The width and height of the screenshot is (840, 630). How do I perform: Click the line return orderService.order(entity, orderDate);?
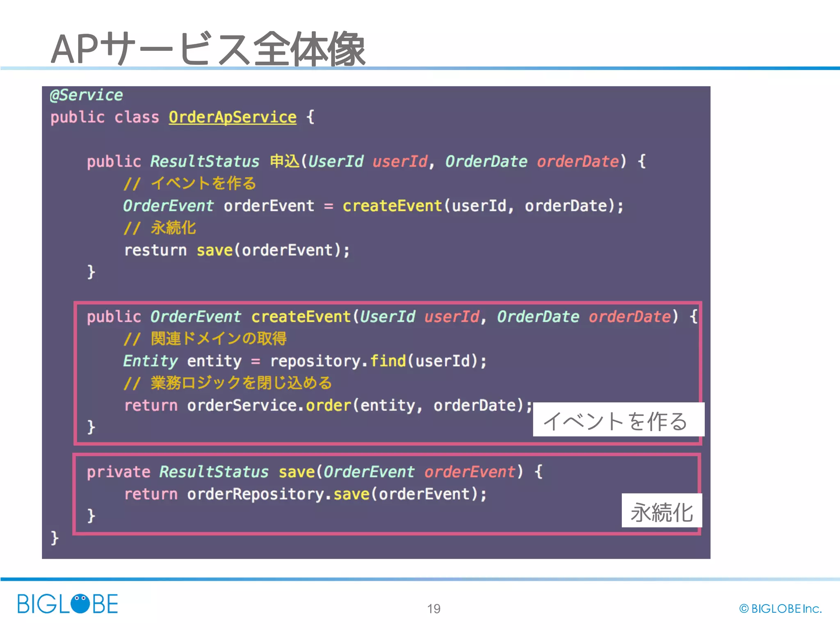click(328, 405)
